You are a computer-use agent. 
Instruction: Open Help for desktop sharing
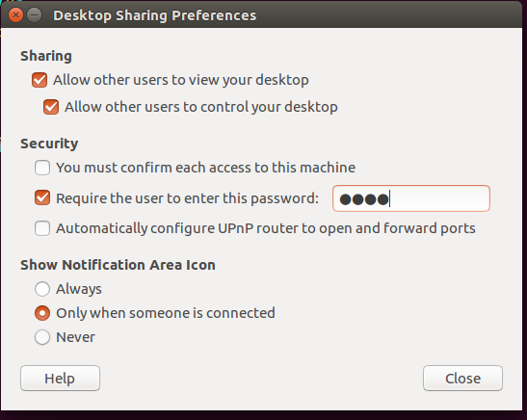click(60, 379)
